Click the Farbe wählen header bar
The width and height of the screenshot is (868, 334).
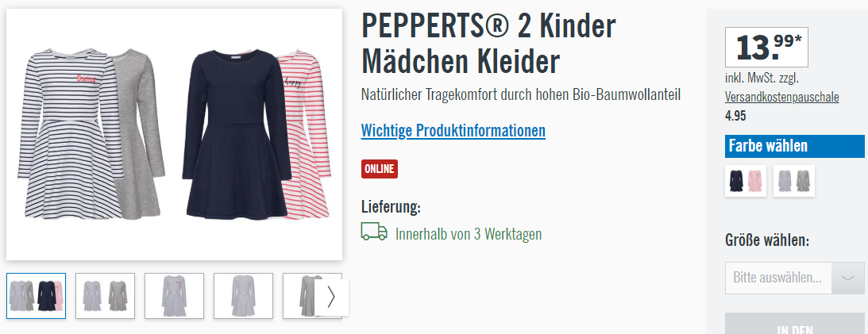click(794, 147)
